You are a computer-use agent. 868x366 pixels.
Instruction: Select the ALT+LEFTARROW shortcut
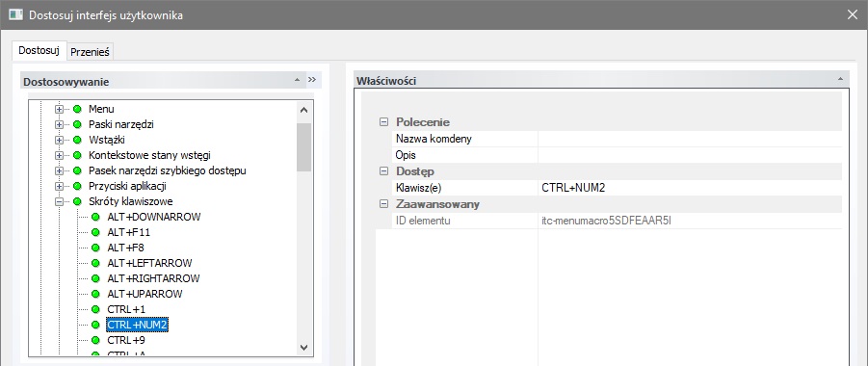149,263
